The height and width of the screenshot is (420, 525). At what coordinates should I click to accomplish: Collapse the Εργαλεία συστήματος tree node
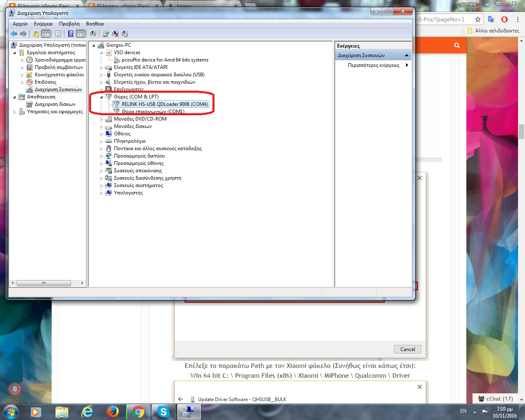pos(15,52)
